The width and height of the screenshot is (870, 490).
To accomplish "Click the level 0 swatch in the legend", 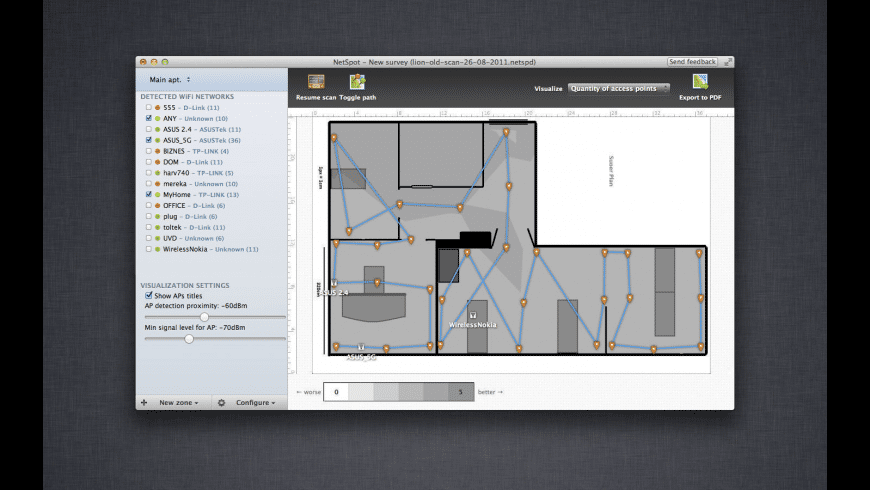I will pos(336,392).
